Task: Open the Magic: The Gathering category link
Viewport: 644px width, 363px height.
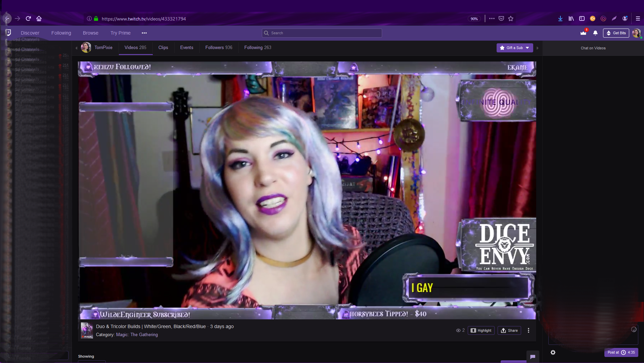Action: 137,334
